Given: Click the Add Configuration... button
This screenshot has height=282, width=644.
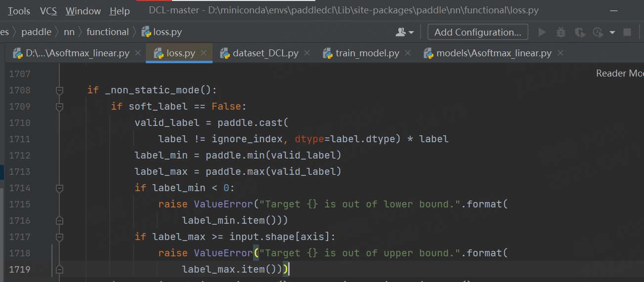Looking at the screenshot, I should (x=477, y=32).
